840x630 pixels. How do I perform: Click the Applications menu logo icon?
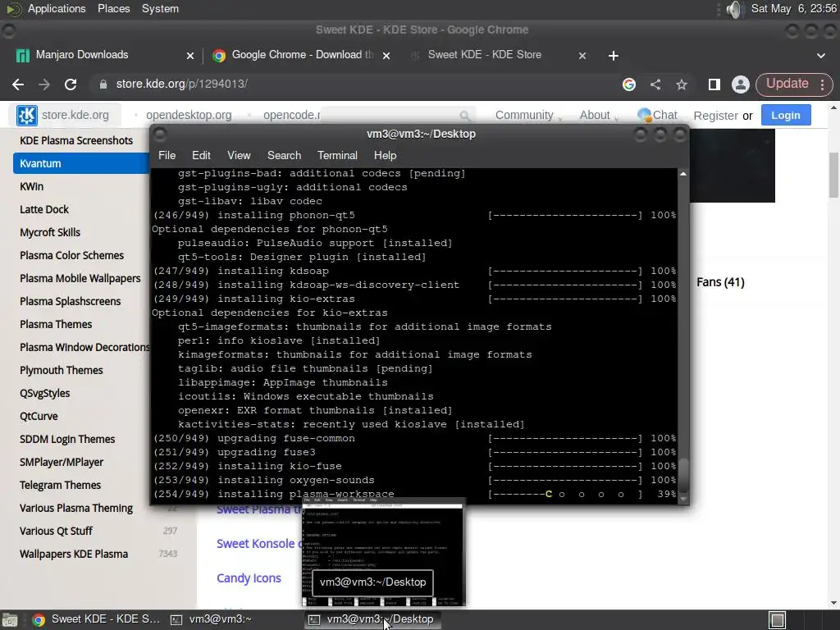13,9
